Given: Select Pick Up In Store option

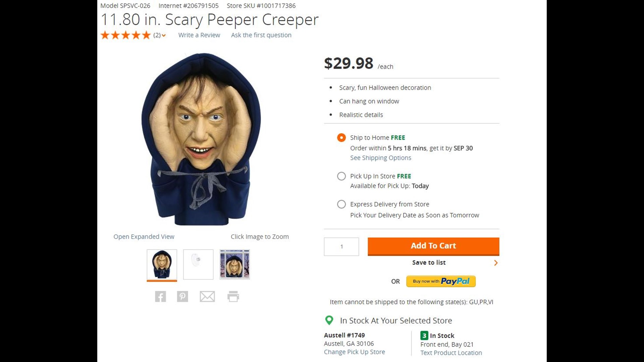Looking at the screenshot, I should click(341, 176).
